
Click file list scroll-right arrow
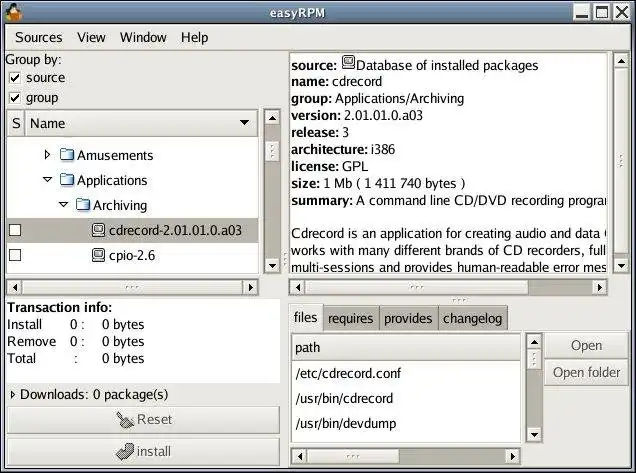point(512,456)
